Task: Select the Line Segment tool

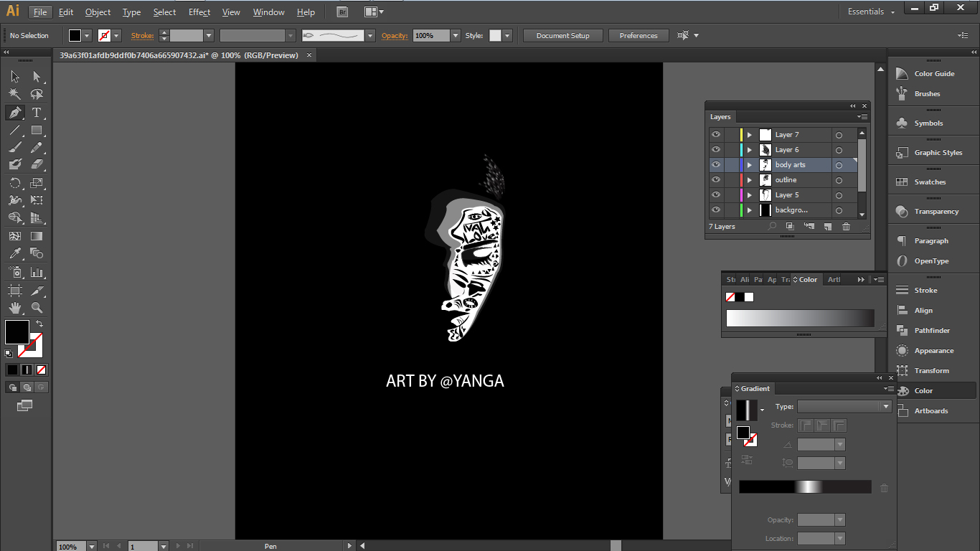Action: pos(14,130)
